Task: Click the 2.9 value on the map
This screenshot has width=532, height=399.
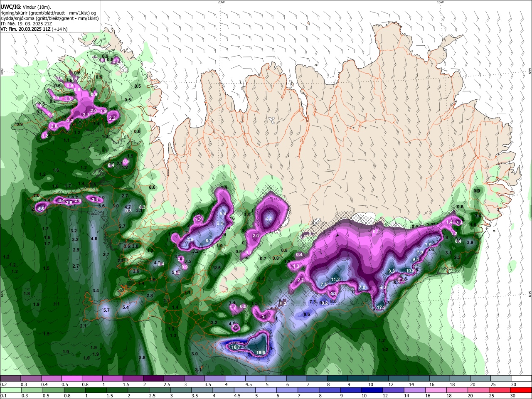Action: point(76,250)
